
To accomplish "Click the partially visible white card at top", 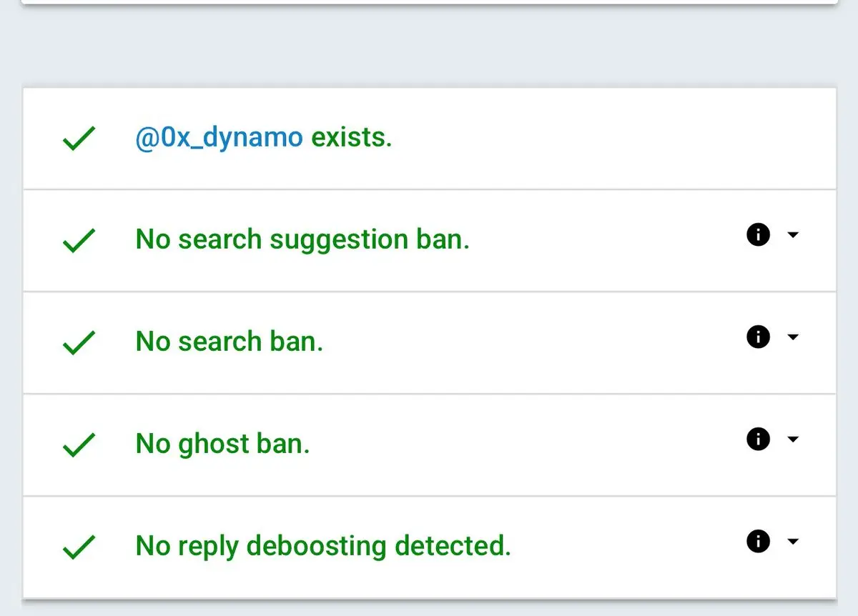I will click(x=429, y=2).
